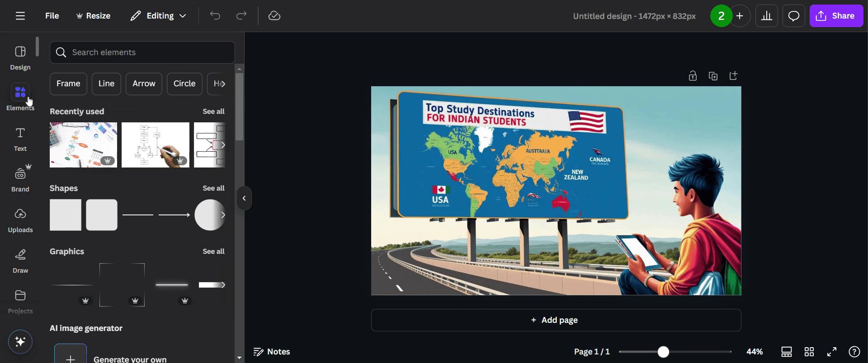Advance the Graphics carousel arrow
The image size is (868, 363).
point(222,285)
